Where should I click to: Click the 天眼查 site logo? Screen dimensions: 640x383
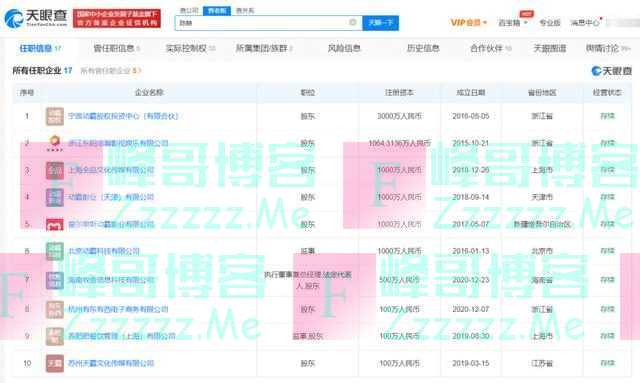point(36,18)
